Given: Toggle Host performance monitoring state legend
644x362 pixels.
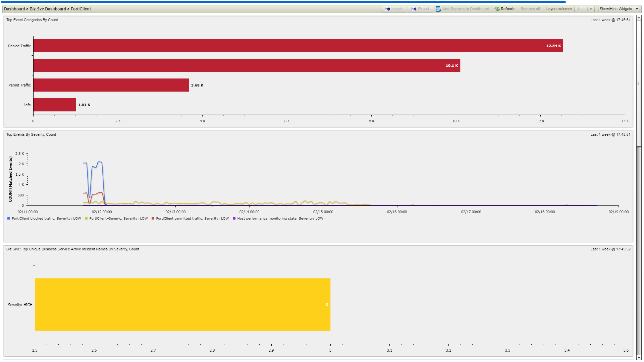Looking at the screenshot, I should (x=280, y=219).
